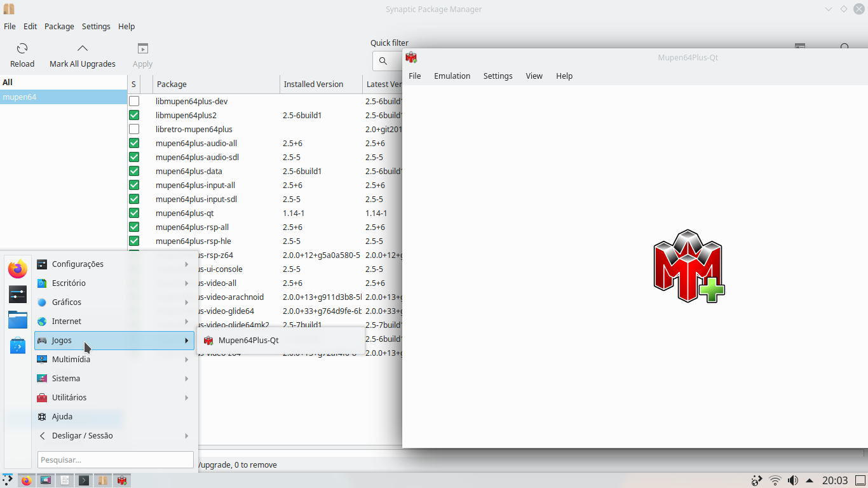Toggle checkbox for mupen64plus-qt
868x488 pixels.
(134, 213)
